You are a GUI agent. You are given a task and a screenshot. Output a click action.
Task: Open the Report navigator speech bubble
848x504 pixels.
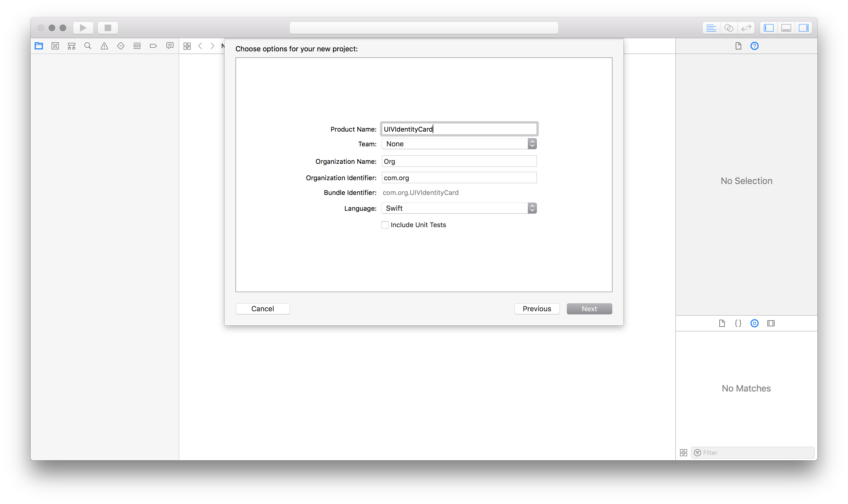(170, 46)
